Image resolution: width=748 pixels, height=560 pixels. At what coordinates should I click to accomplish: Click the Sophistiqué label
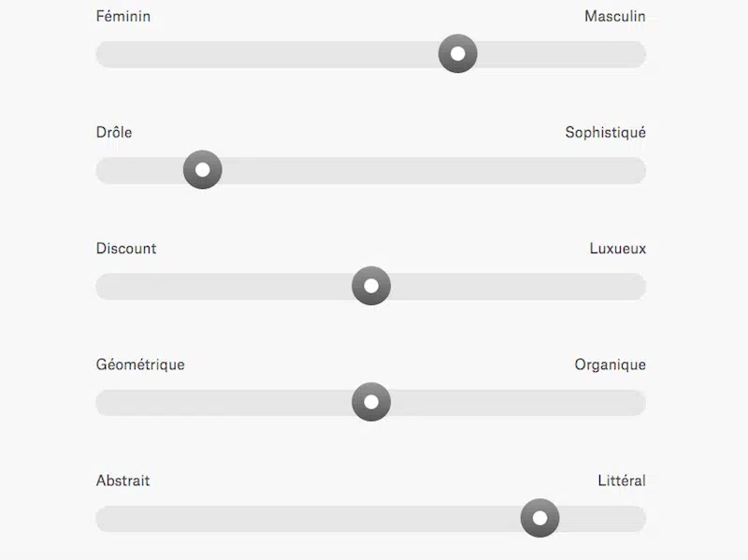(605, 133)
